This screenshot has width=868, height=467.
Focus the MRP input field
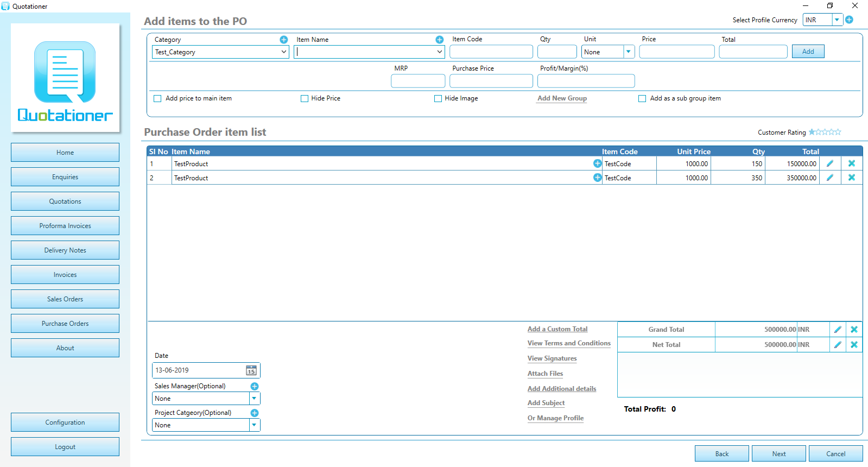pyautogui.click(x=418, y=81)
